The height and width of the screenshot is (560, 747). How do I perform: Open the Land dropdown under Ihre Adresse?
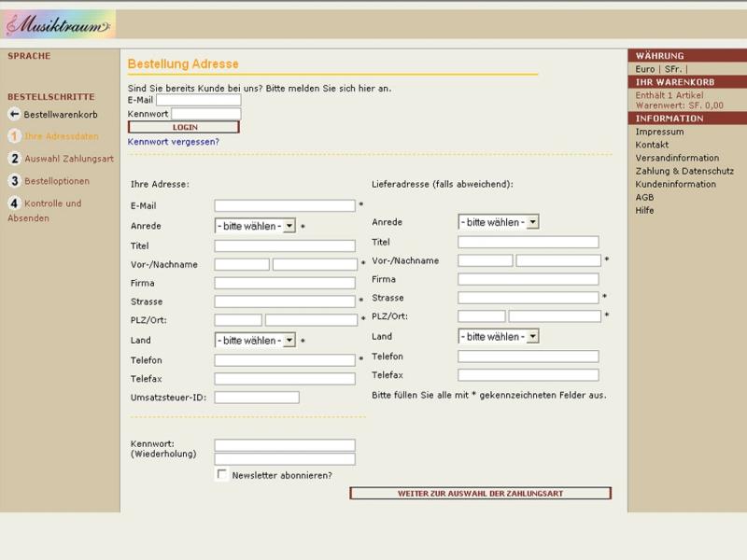click(x=255, y=341)
